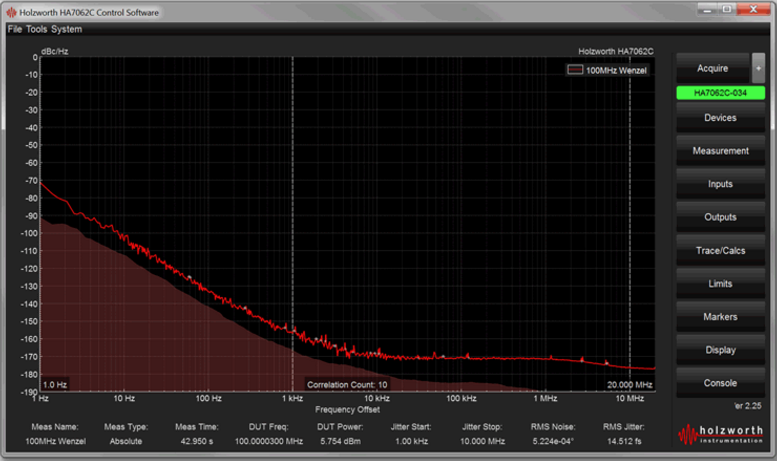The height and width of the screenshot is (461, 777).
Task: Click the Frequency Offset axis title
Action: pyautogui.click(x=347, y=409)
